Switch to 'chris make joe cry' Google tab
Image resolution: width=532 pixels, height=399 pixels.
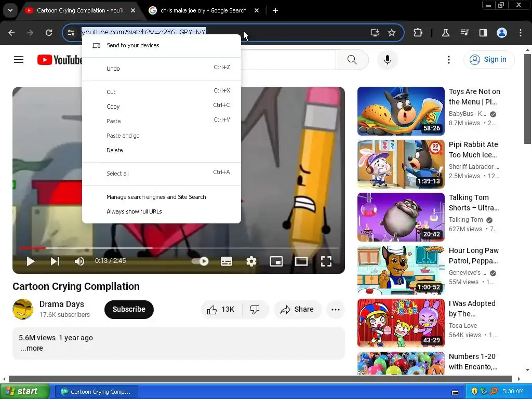click(x=204, y=10)
